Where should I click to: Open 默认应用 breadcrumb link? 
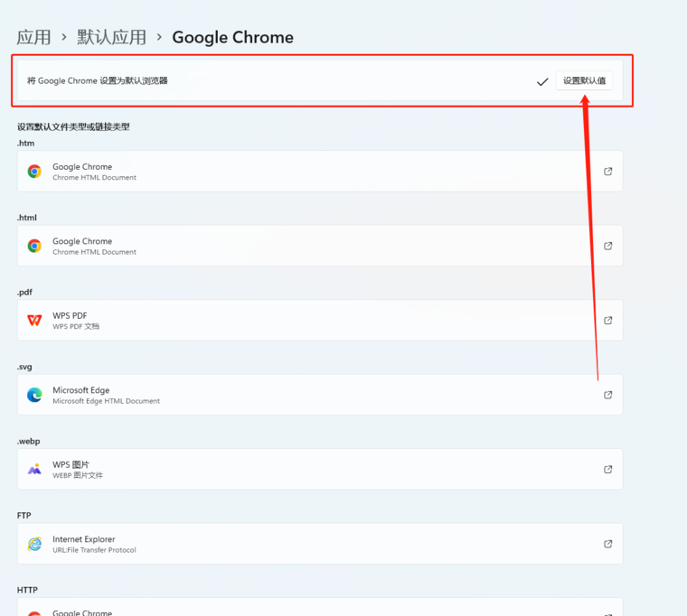click(x=111, y=37)
